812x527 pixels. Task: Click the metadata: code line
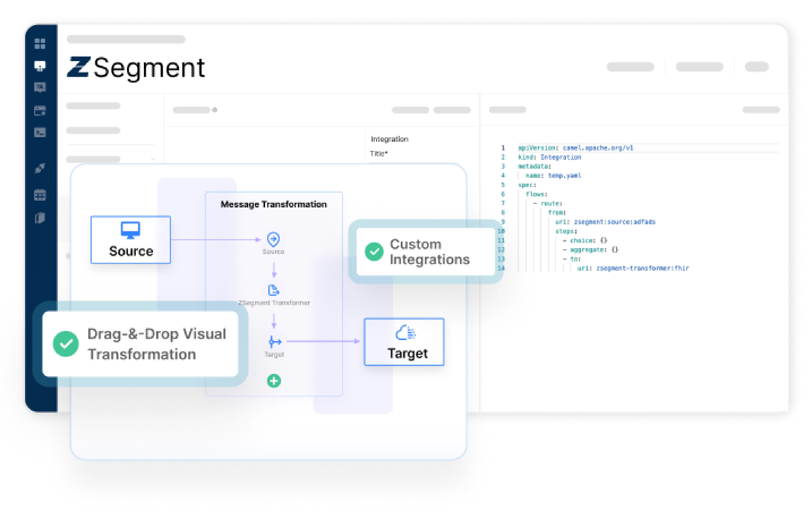click(x=535, y=166)
